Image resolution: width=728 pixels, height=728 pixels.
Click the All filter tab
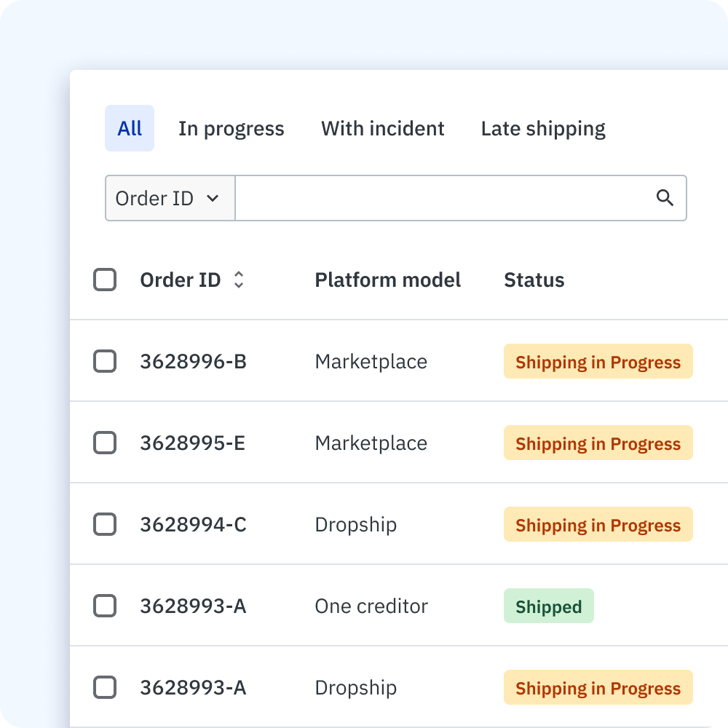[129, 128]
